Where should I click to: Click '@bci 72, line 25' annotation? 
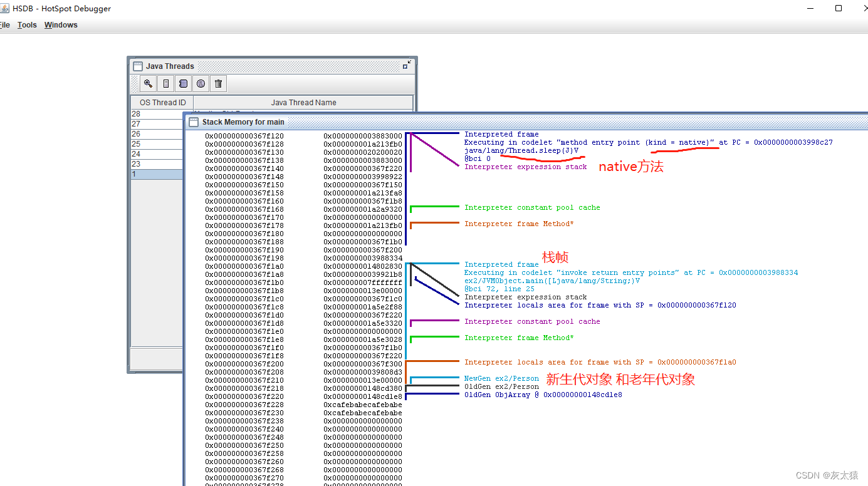coord(499,289)
